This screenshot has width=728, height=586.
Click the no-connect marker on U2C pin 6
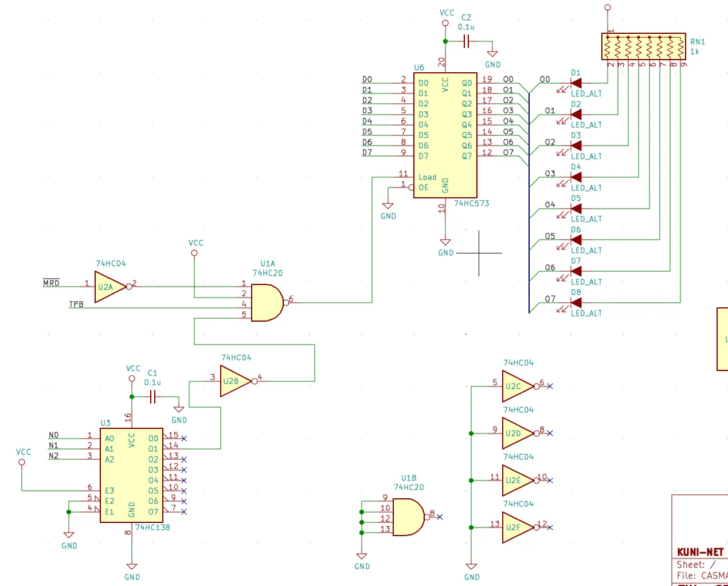click(x=550, y=386)
